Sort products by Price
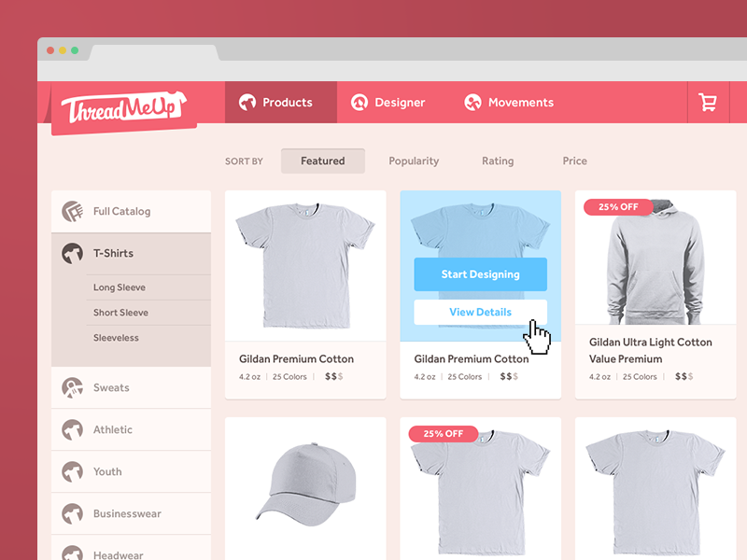This screenshot has height=560, width=747. pyautogui.click(x=574, y=161)
